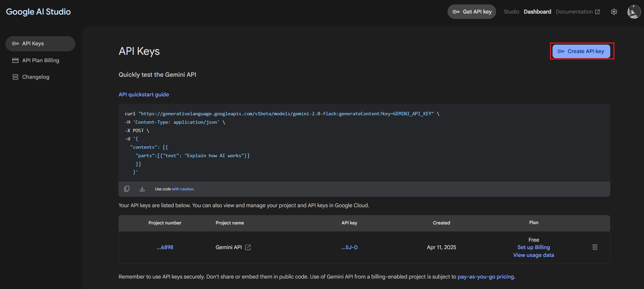Click the Google AI Studio logo
Image resolution: width=644 pixels, height=289 pixels.
pyautogui.click(x=38, y=12)
